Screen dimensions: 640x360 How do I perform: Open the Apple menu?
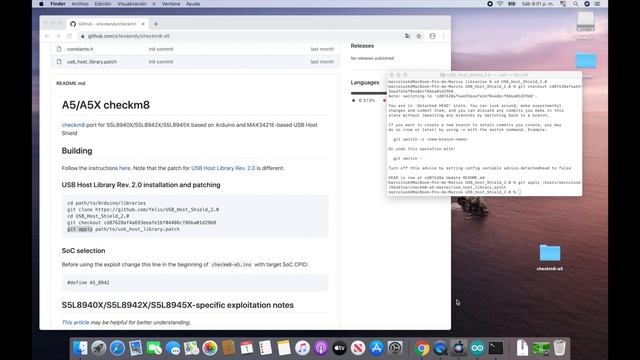point(41,4)
